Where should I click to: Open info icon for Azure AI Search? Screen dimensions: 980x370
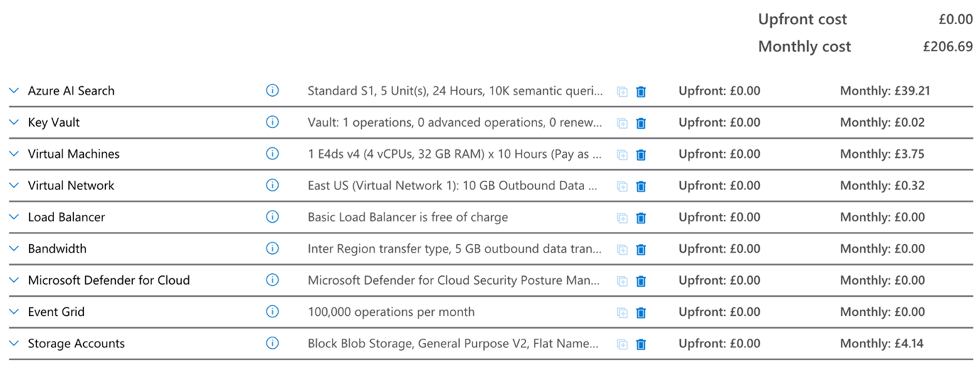point(272,90)
